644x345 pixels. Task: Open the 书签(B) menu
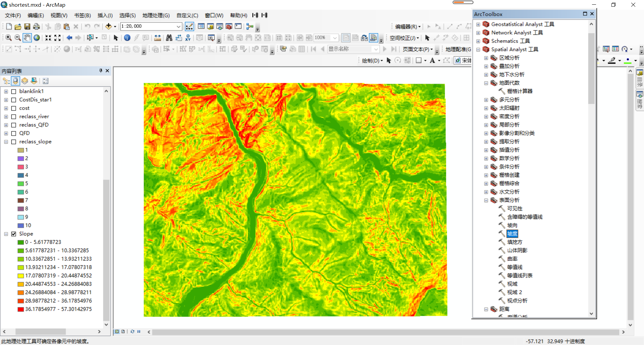click(x=82, y=15)
